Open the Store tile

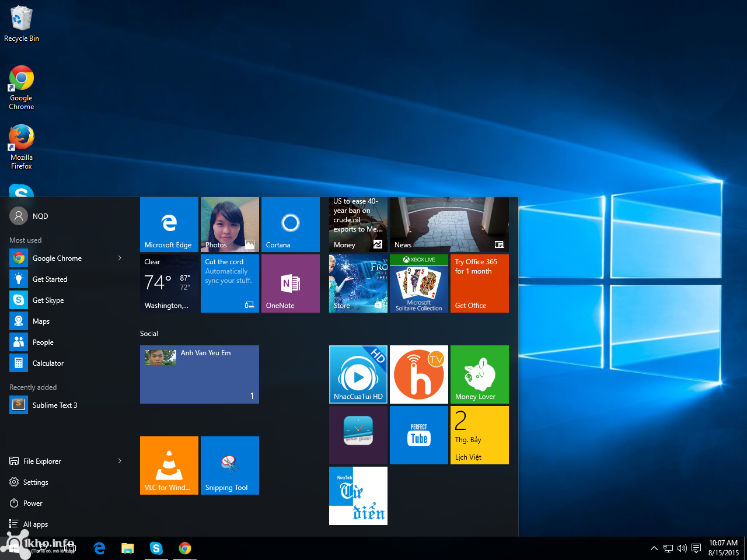pyautogui.click(x=358, y=283)
